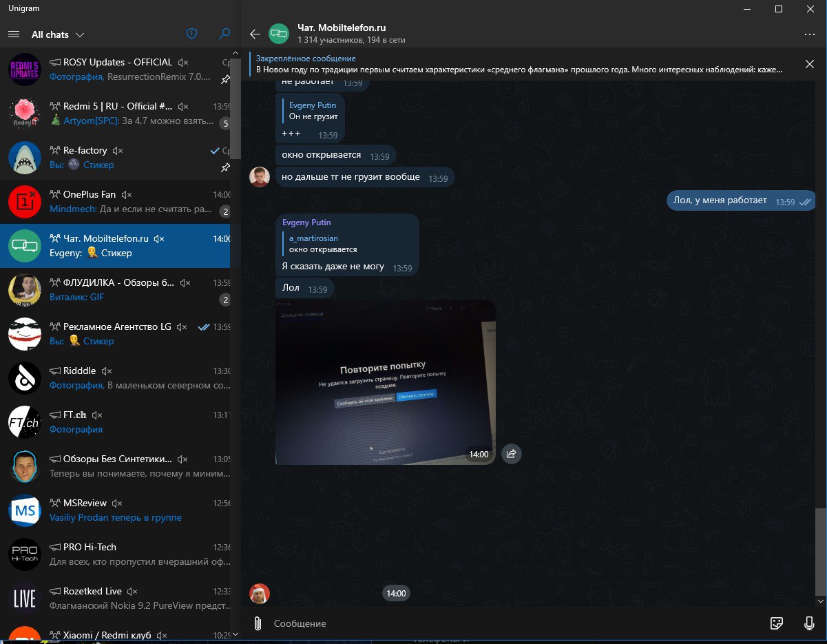Open the hamburger navigation menu
The height and width of the screenshot is (644, 827).
pos(13,34)
